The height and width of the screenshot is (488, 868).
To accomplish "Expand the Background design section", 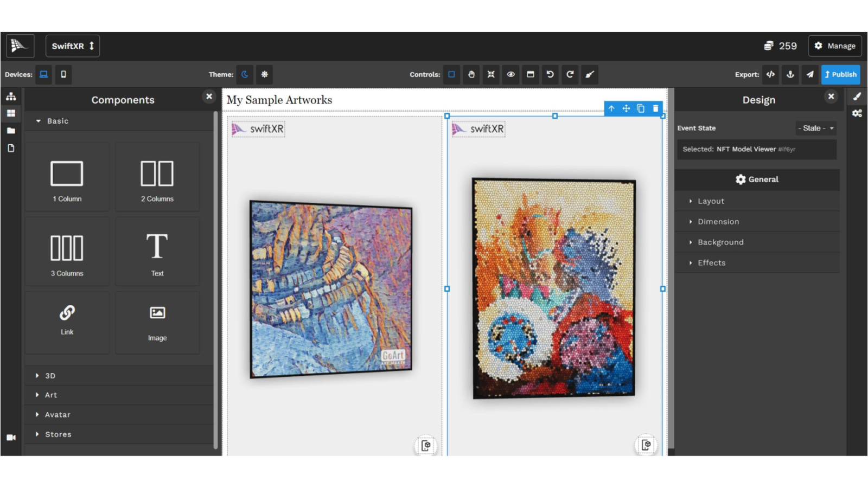I will [x=720, y=242].
